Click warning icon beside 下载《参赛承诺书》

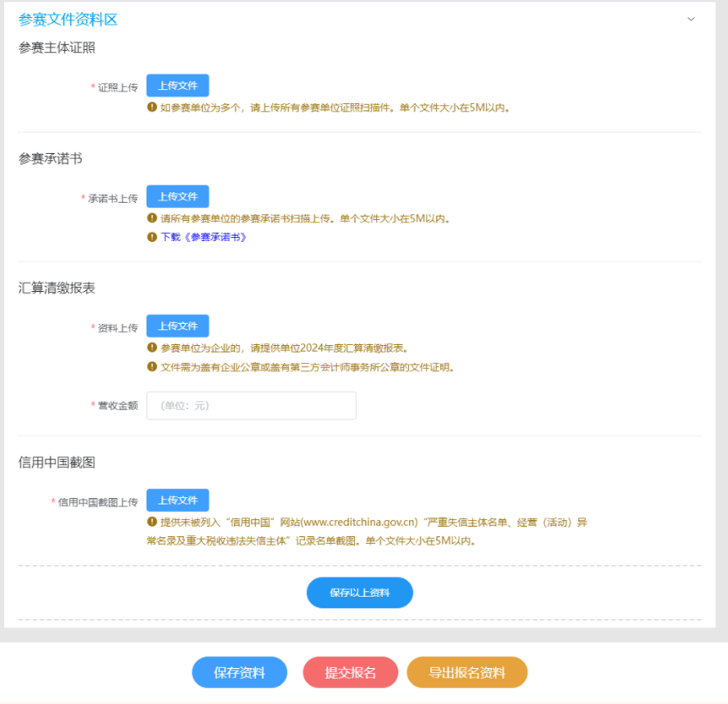pyautogui.click(x=152, y=236)
